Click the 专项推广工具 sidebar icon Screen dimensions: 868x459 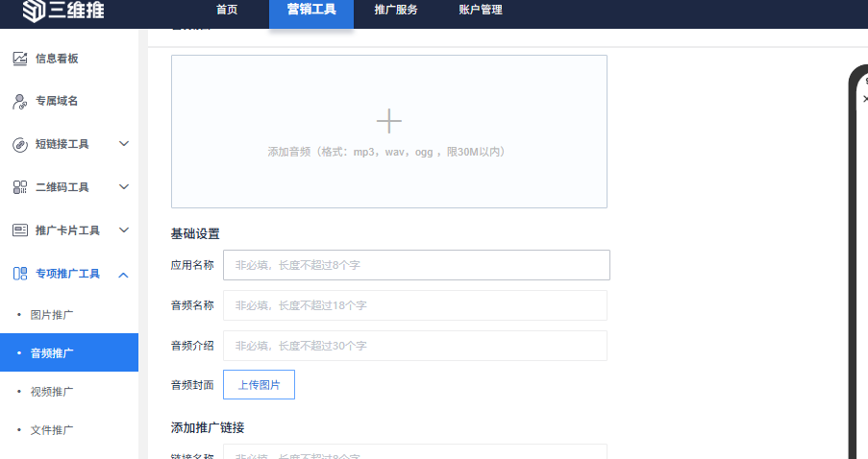coord(19,274)
